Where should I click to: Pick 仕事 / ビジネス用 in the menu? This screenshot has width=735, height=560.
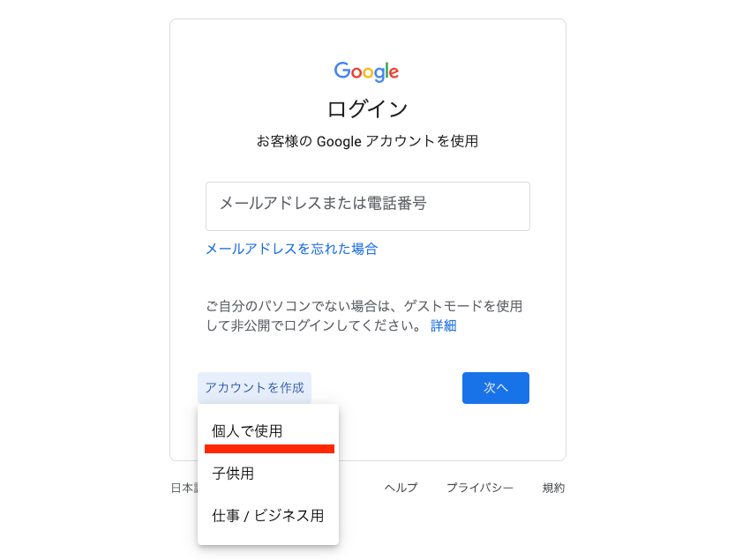pyautogui.click(x=267, y=516)
